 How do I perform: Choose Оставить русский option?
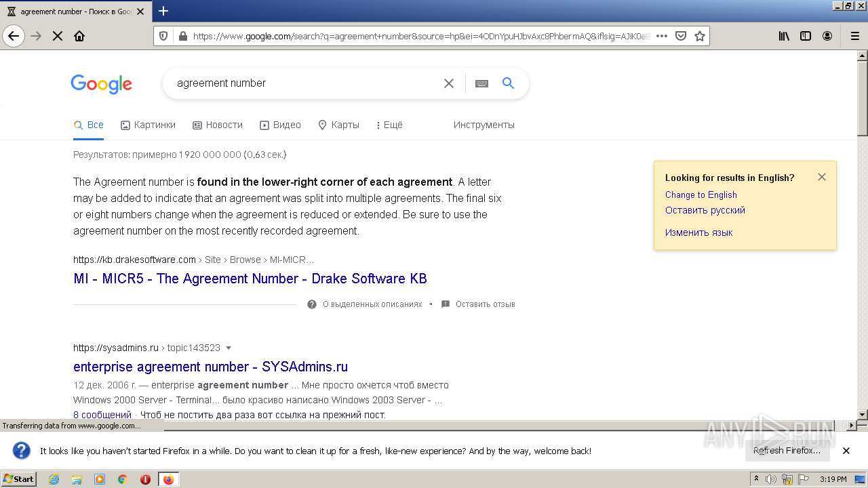[x=705, y=210]
